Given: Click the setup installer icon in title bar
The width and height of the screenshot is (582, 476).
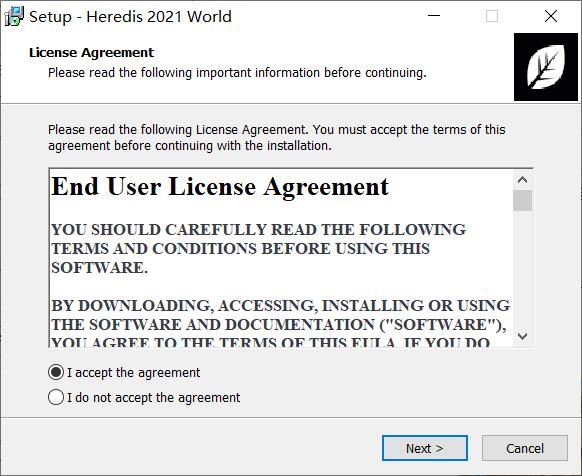Looking at the screenshot, I should (x=14, y=16).
